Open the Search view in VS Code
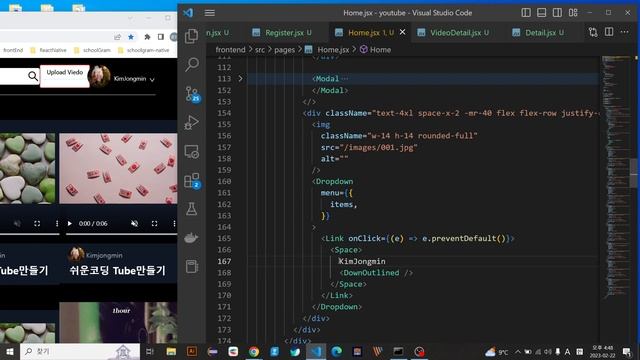640x360 pixels. (x=191, y=64)
